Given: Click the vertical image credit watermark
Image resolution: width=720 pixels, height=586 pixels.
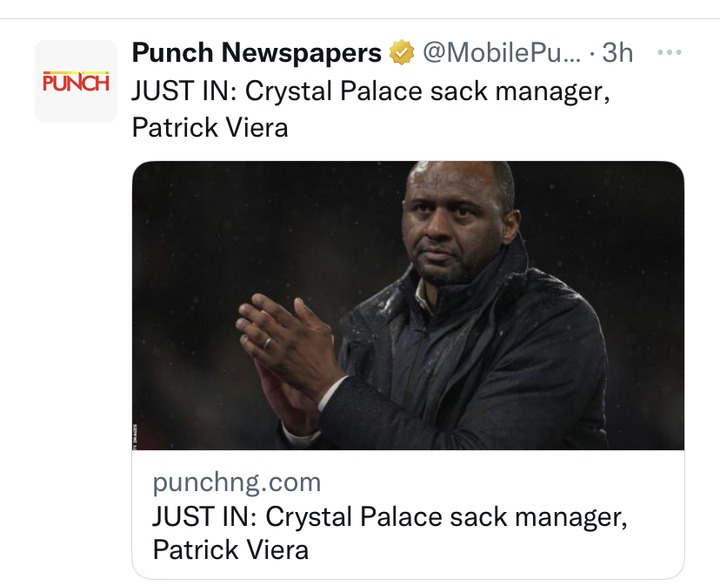Looking at the screenshot, I should coord(135,436).
